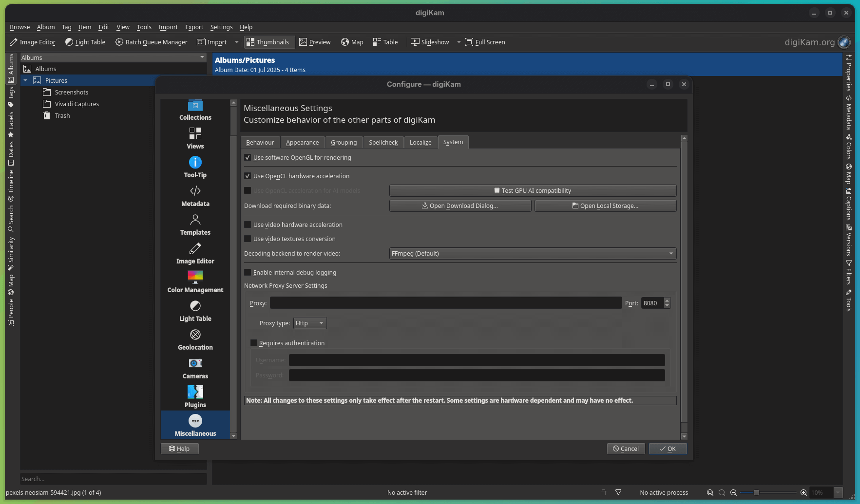Open the Light Table from the toolbar
Image resolution: width=860 pixels, height=504 pixels.
[x=85, y=42]
